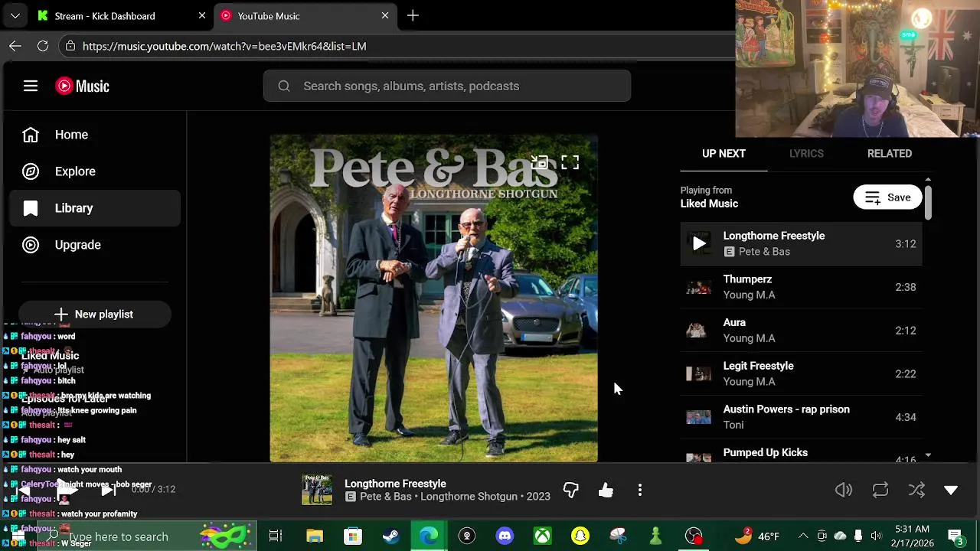Click the Aura track thumbnail
The height and width of the screenshot is (551, 980).
click(x=698, y=331)
